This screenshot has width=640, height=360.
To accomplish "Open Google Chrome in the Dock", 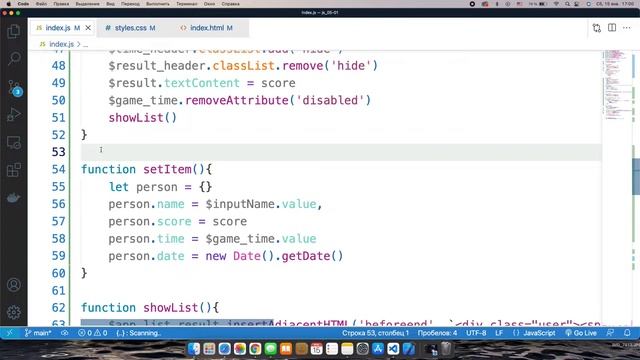I will tap(256, 349).
